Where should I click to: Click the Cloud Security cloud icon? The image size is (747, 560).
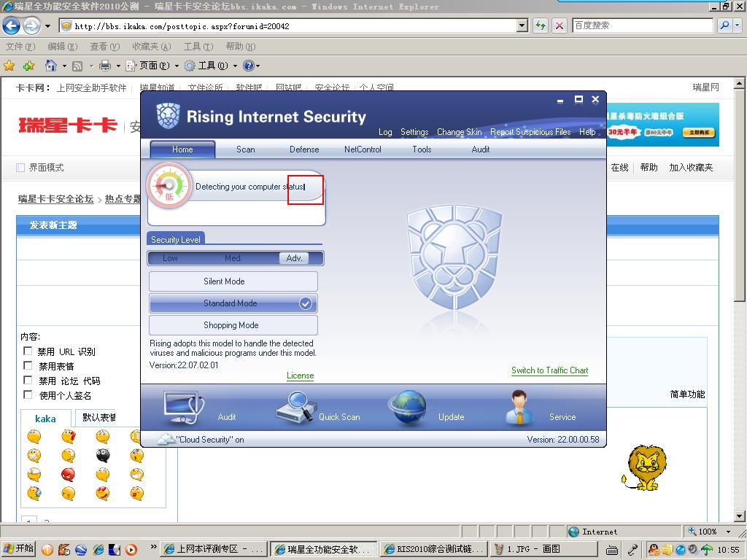point(166,439)
